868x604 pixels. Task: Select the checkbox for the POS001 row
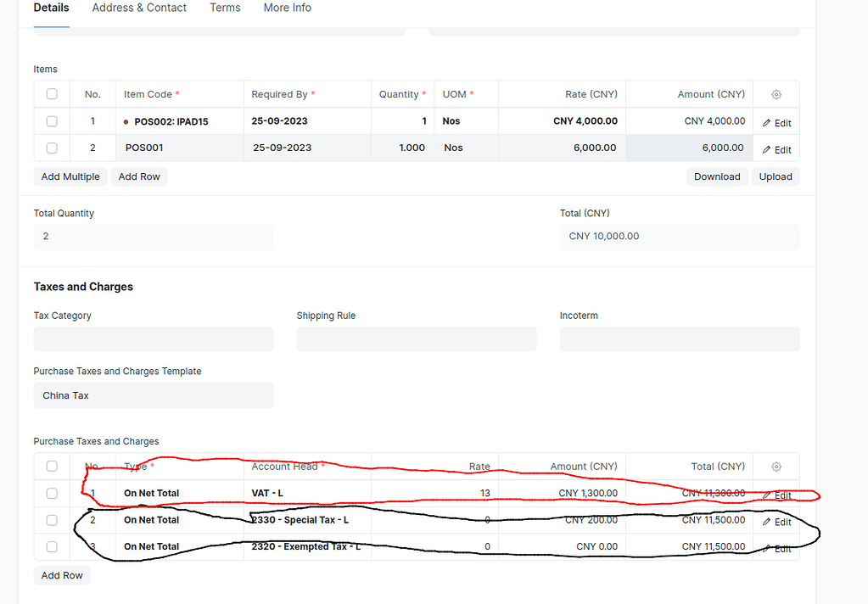(52, 148)
